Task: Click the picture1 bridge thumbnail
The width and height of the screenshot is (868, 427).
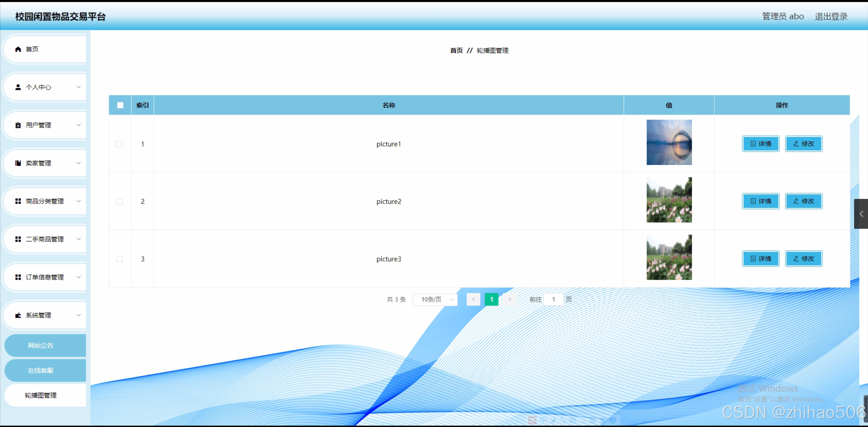Action: tap(669, 143)
